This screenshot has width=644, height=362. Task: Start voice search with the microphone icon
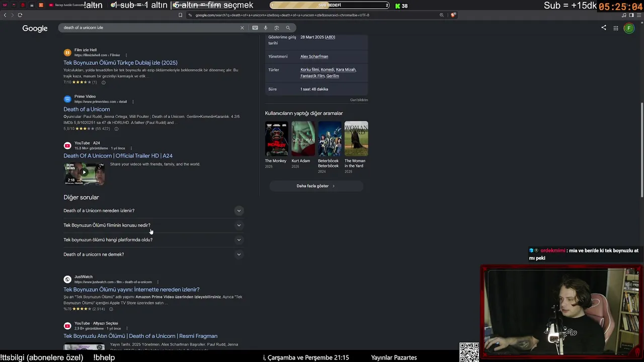coord(266,28)
